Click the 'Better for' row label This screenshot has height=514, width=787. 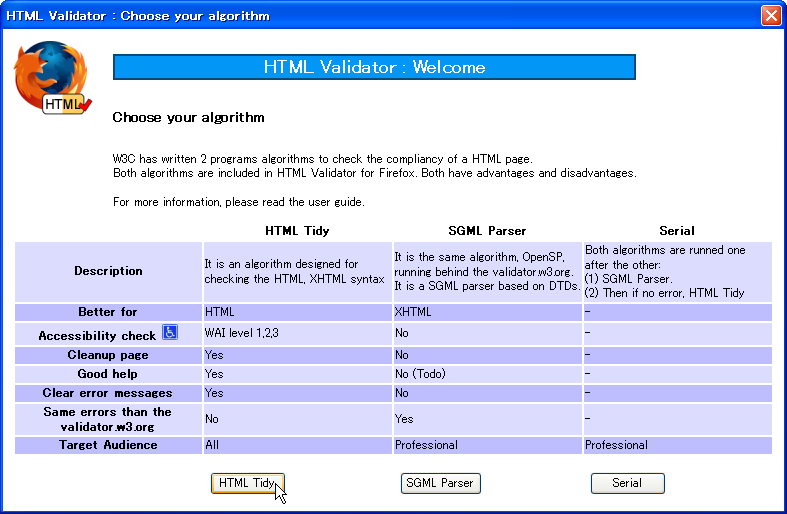[108, 312]
